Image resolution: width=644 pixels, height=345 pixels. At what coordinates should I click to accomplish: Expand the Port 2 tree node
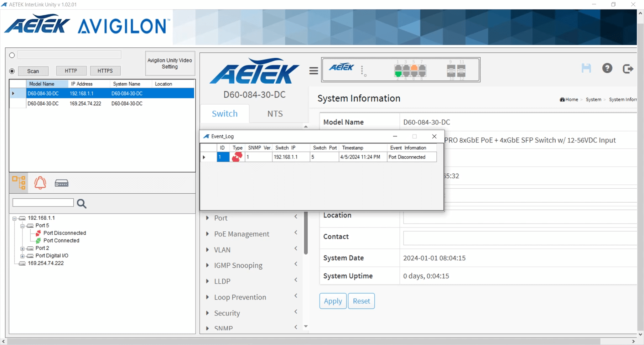tap(22, 249)
